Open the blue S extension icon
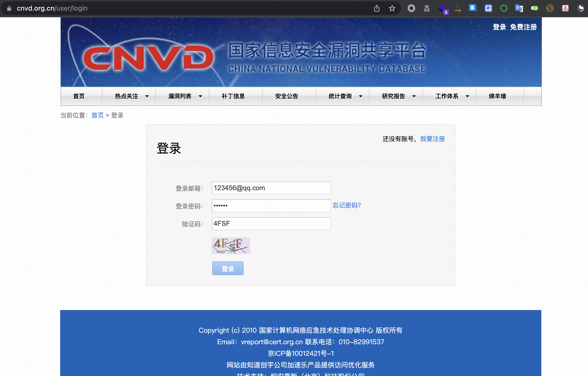Viewport: 588px width, 376px height. [473, 8]
